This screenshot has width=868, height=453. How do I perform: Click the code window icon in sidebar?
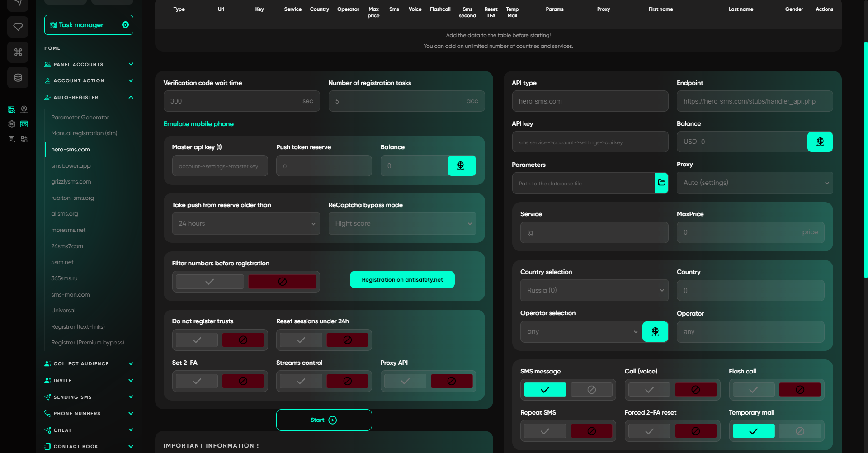[24, 124]
